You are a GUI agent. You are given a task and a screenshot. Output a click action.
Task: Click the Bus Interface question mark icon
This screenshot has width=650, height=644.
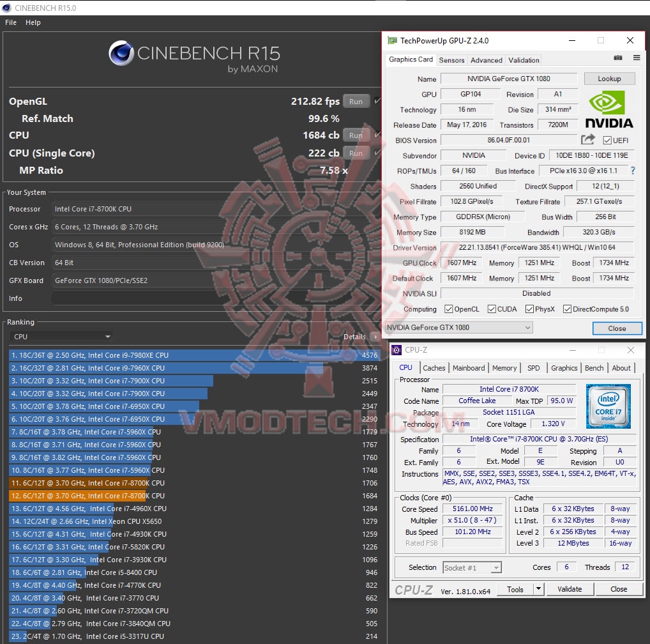pyautogui.click(x=633, y=171)
